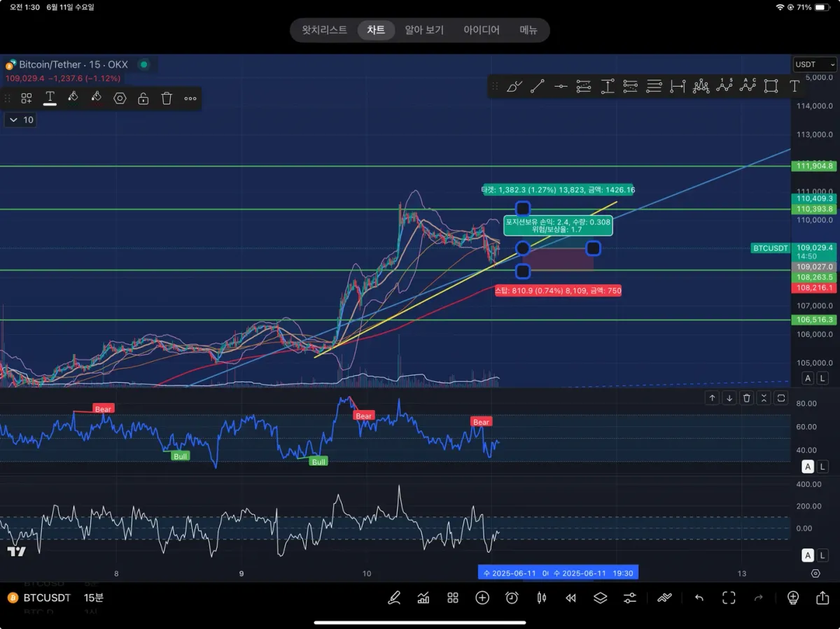The height and width of the screenshot is (629, 840).
Task: Move RSI pane up with arrow button
Action: pos(712,398)
